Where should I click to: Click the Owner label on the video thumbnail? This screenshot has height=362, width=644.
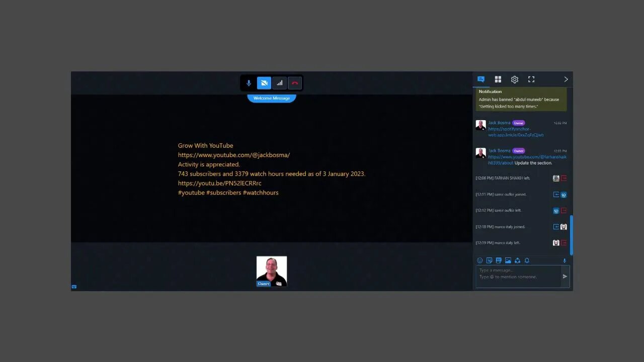pyautogui.click(x=264, y=284)
